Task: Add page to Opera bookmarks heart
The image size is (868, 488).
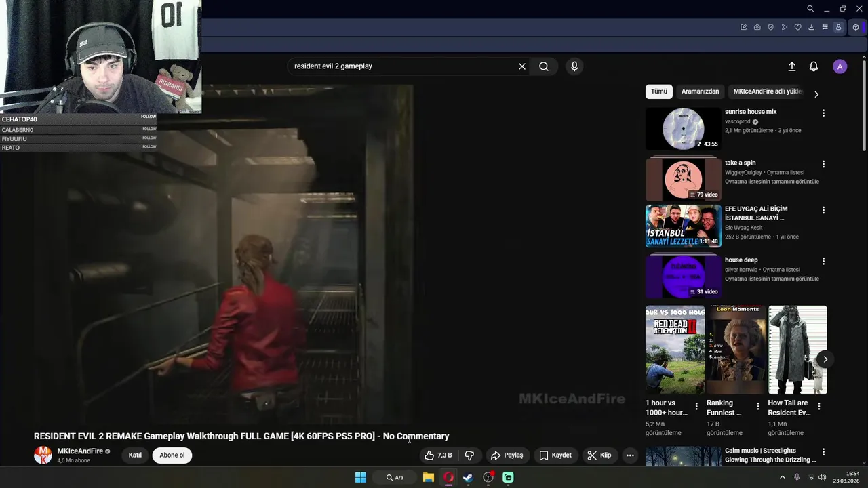Action: tap(797, 27)
